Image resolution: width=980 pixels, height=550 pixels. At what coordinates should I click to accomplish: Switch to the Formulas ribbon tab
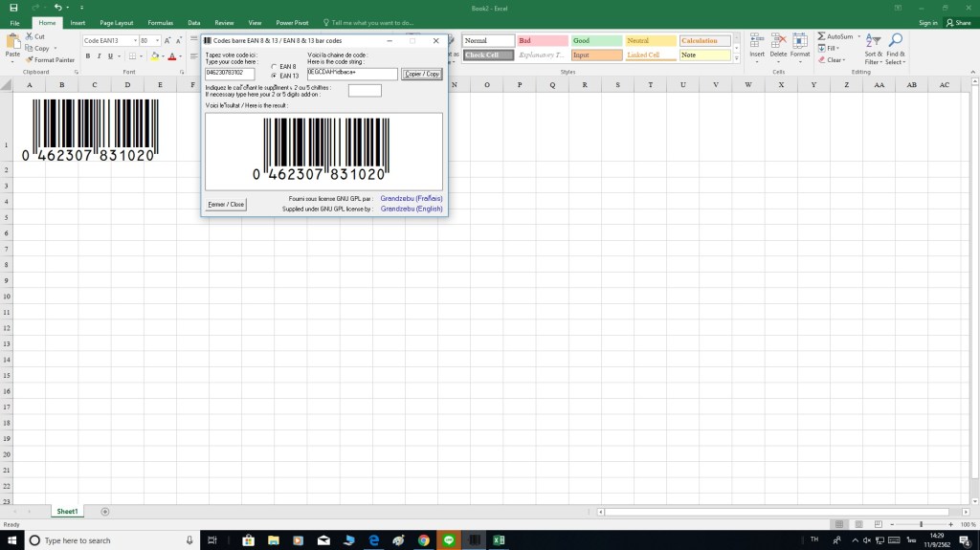pyautogui.click(x=159, y=22)
